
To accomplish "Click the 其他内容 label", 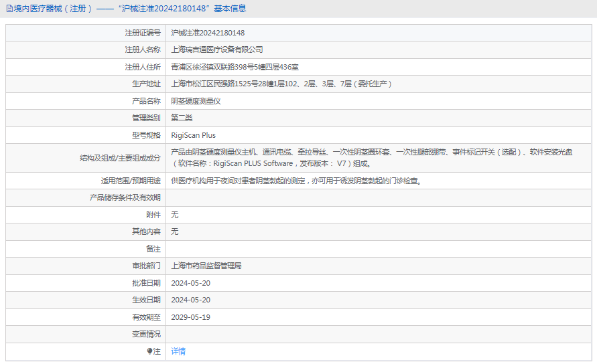I will (x=147, y=232).
